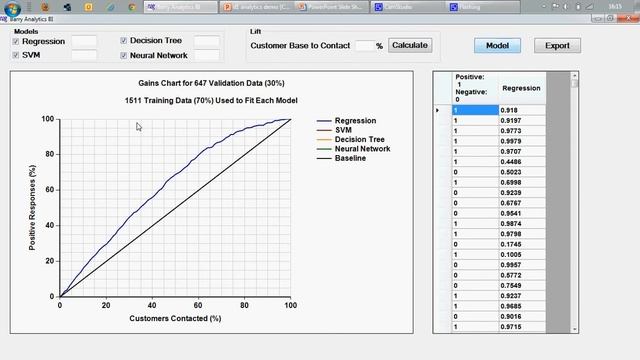
Task: Select the cell with value 0.9874
Action: tap(522, 224)
